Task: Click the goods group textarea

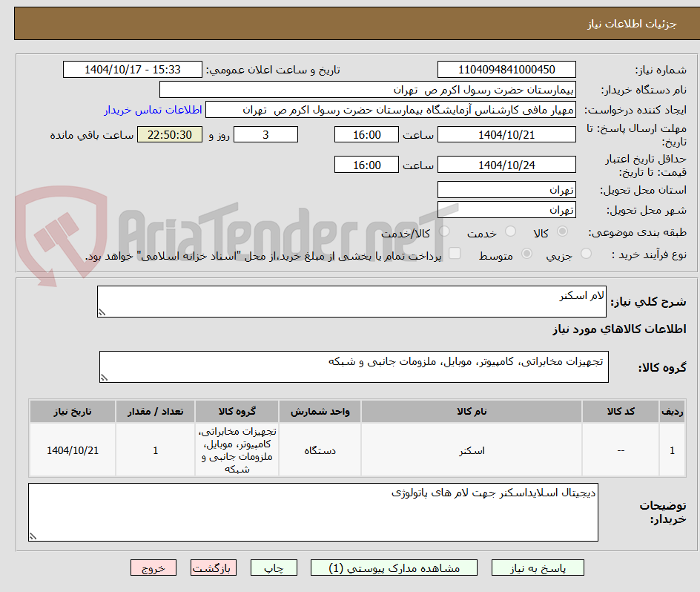Action: [354, 366]
